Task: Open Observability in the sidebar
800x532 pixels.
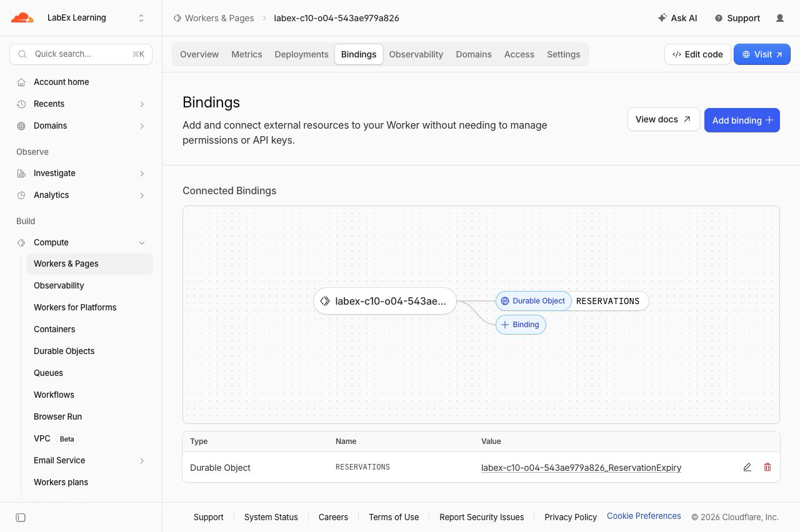Action: click(x=89, y=285)
